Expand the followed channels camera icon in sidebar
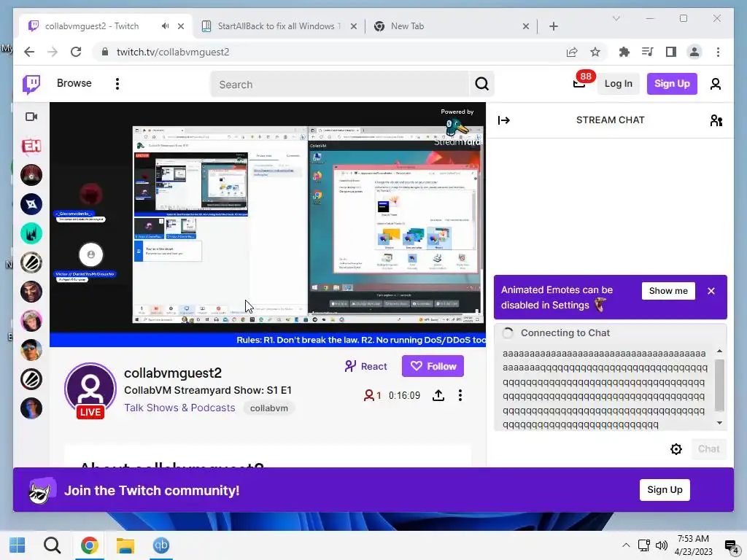 (x=31, y=117)
